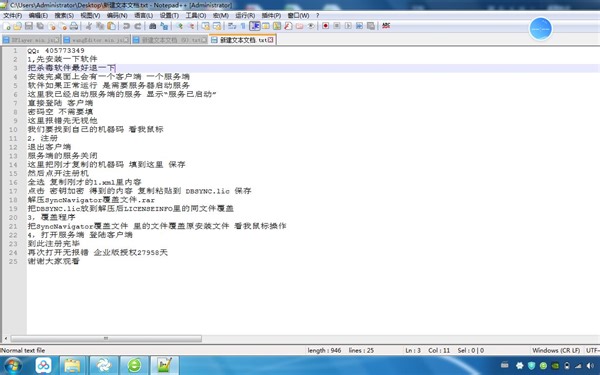Screen dimensions: 600x375
Task: Toggle macro recording red dot button
Action: pos(325,26)
